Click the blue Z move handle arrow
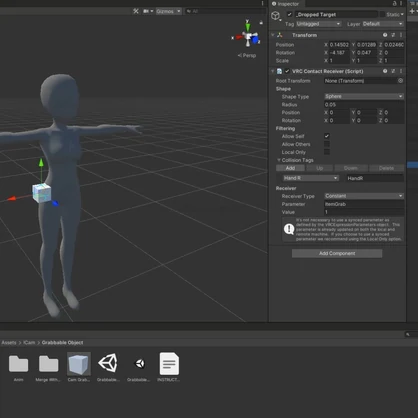This screenshot has height=418, width=418. coord(55,203)
